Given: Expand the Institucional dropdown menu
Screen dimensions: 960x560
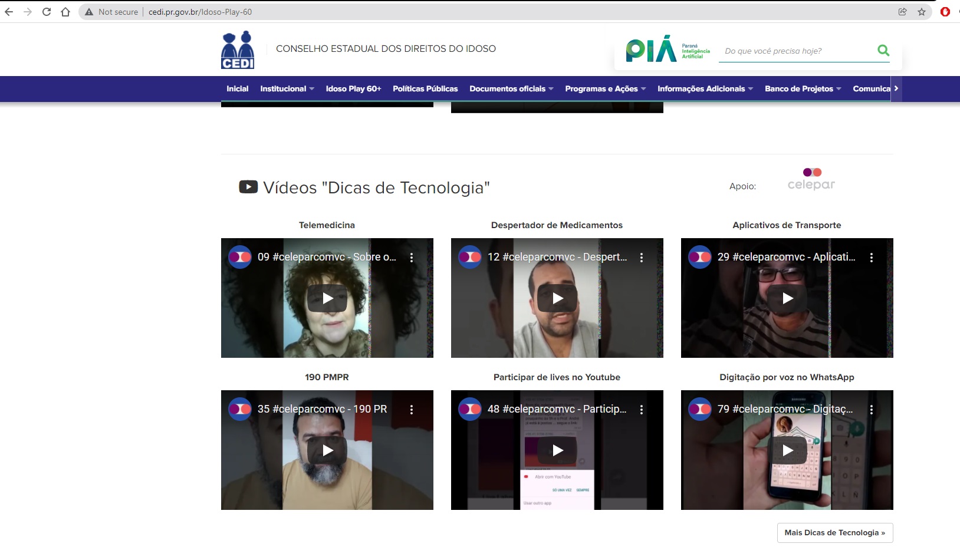Looking at the screenshot, I should (287, 89).
